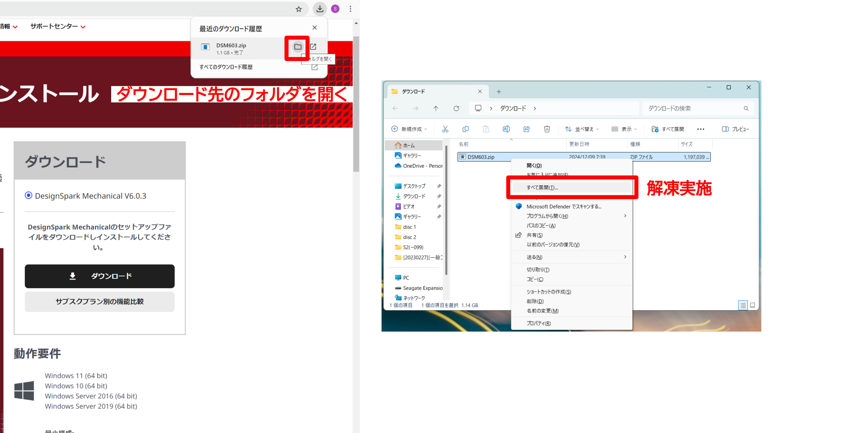Add a new Explorer tab

[x=498, y=92]
